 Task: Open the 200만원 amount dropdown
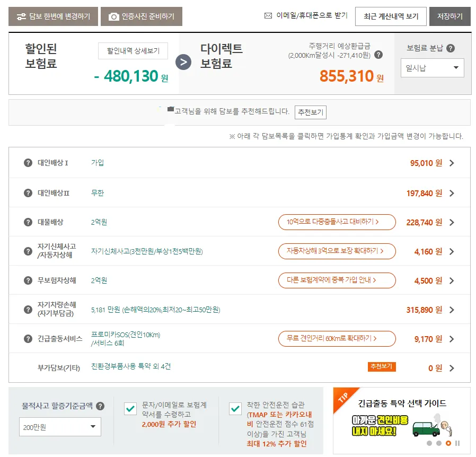(59, 427)
